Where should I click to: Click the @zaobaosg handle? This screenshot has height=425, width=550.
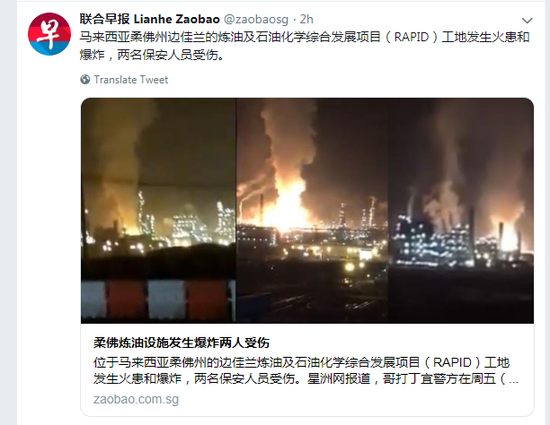[256, 19]
